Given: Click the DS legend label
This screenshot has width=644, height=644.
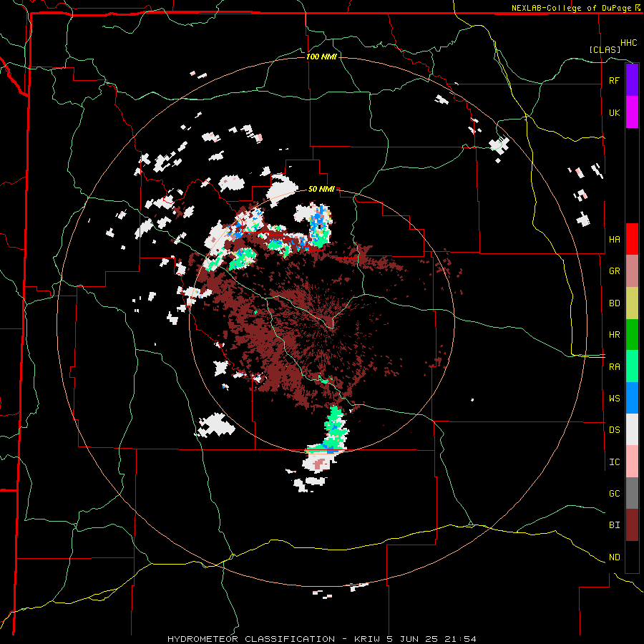Looking at the screenshot, I should [x=614, y=430].
